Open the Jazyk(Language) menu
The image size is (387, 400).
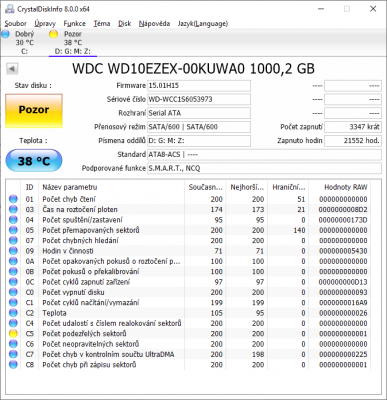[203, 24]
